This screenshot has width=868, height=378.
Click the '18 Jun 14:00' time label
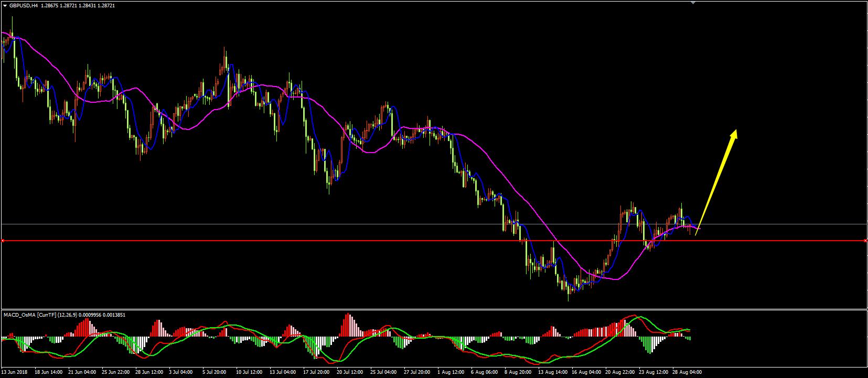tap(48, 372)
